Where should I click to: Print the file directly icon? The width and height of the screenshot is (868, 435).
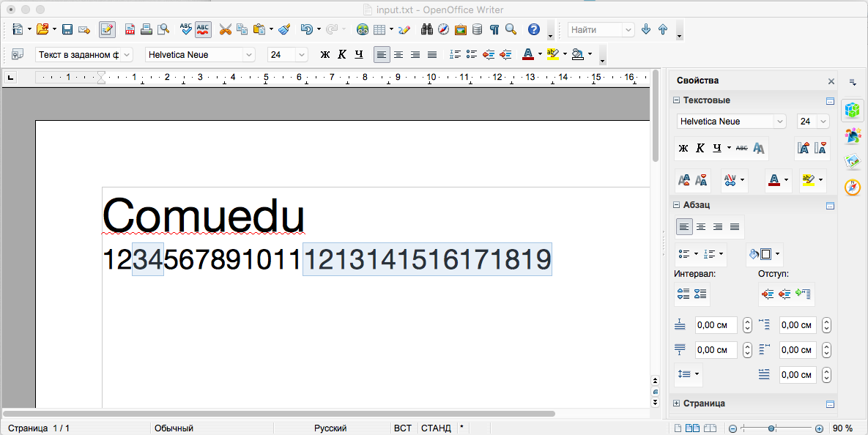click(x=146, y=29)
